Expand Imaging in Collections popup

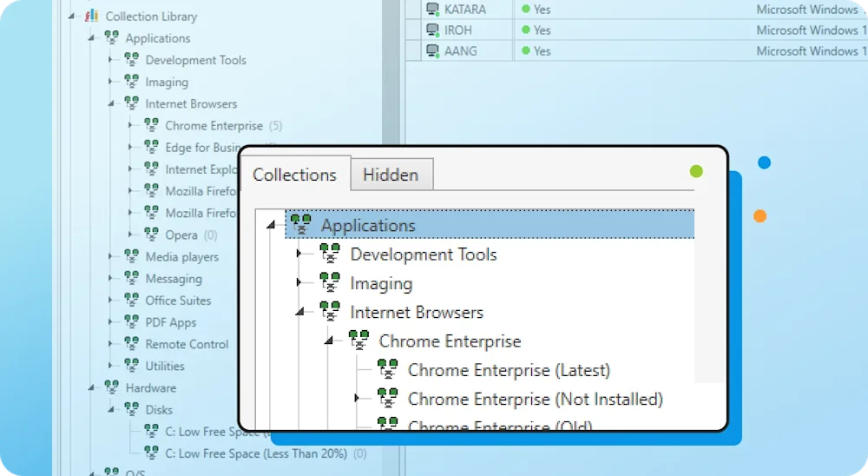point(299,282)
